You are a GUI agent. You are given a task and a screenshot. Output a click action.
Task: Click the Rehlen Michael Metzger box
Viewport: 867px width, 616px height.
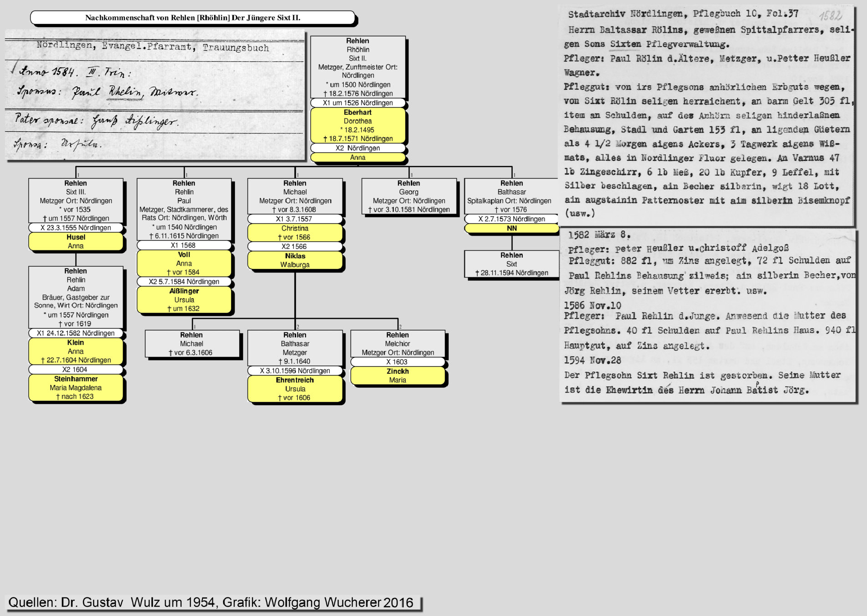point(295,196)
